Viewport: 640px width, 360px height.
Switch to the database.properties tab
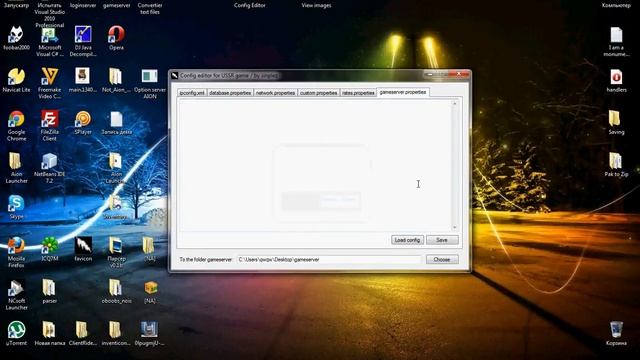[230, 93]
